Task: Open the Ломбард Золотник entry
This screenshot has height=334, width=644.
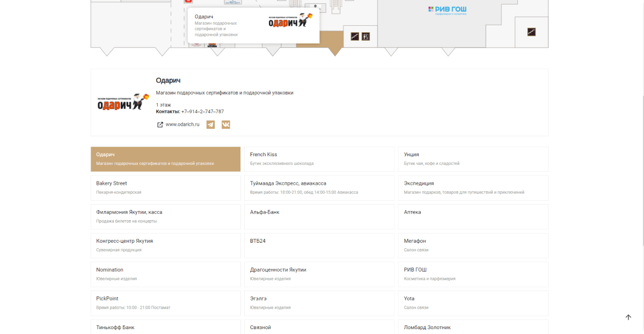Action: point(473,326)
